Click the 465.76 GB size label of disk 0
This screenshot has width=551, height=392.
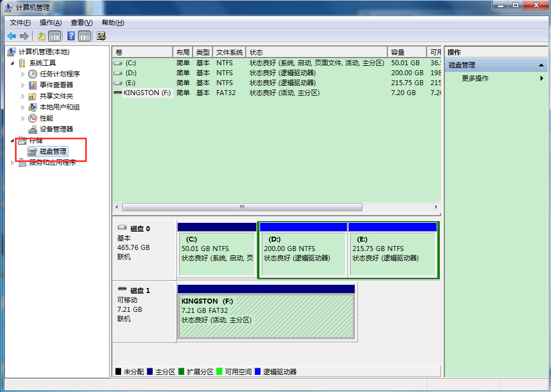(133, 248)
